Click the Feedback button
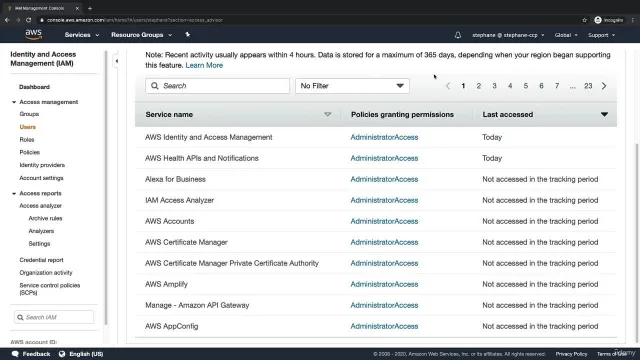 tap(31, 354)
